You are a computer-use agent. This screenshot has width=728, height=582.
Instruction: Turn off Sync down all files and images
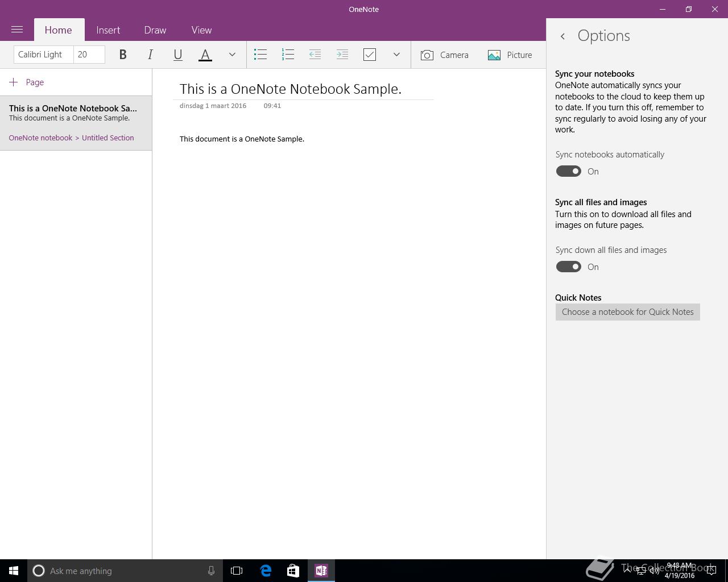pyautogui.click(x=568, y=267)
